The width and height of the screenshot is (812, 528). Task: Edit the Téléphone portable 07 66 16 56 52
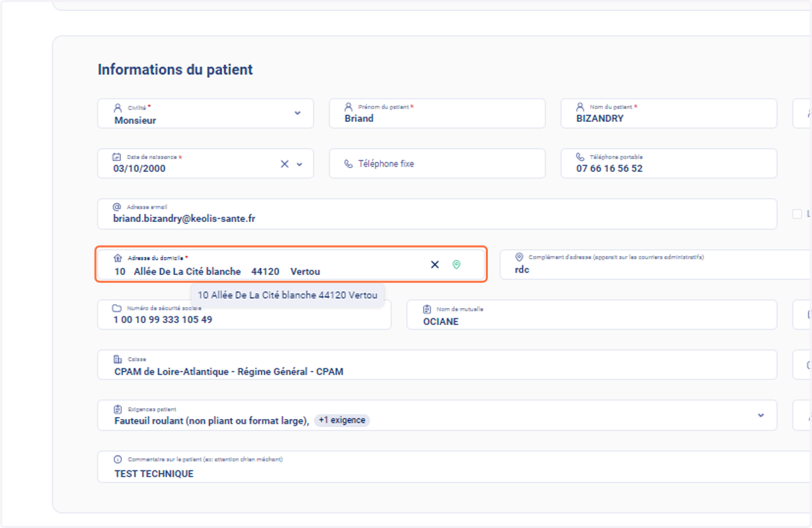coord(669,164)
